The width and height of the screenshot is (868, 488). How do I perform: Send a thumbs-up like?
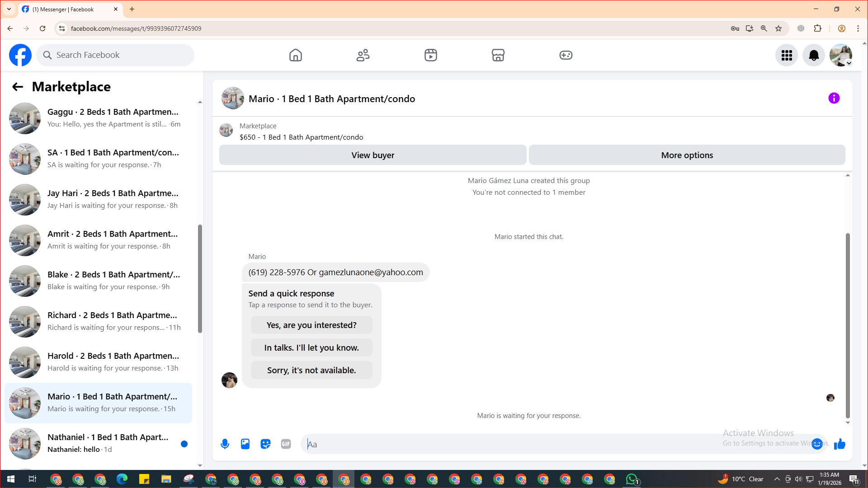click(x=840, y=444)
